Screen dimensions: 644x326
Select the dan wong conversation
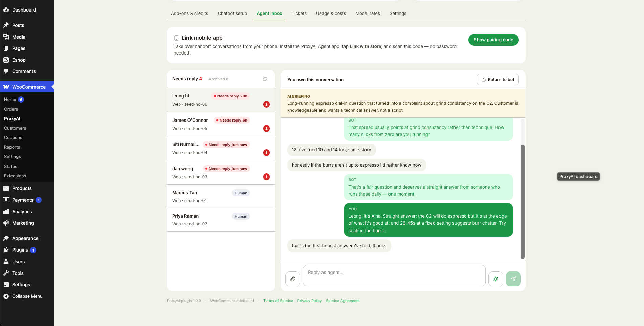pos(221,173)
